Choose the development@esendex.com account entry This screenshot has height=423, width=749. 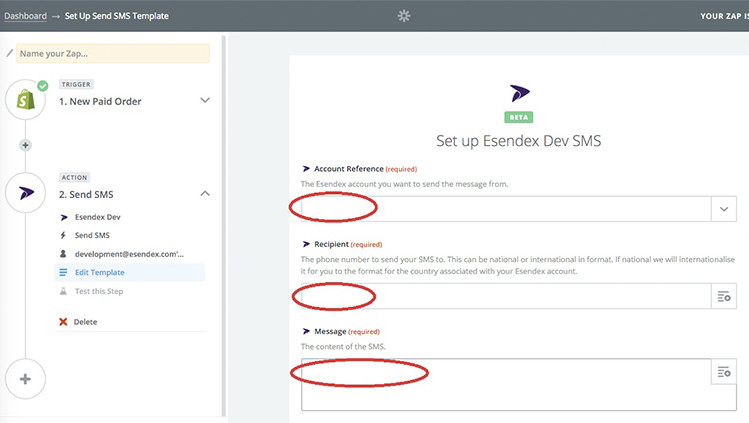128,254
